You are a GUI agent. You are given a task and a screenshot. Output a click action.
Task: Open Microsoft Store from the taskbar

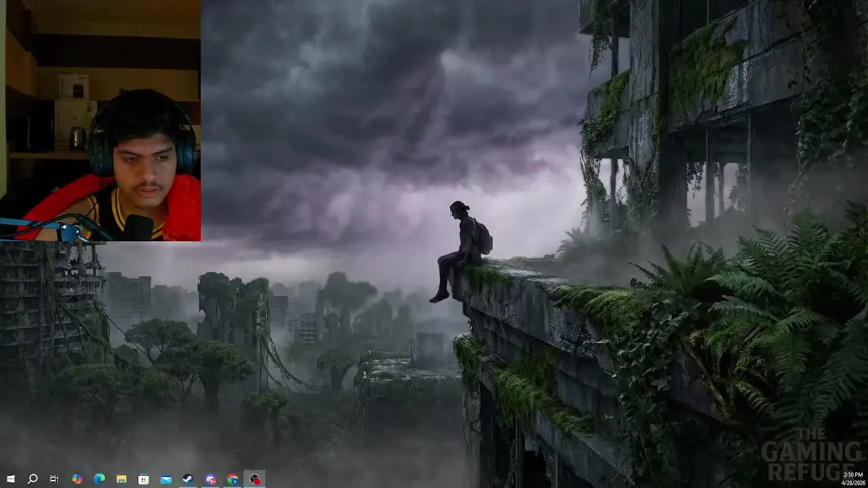click(x=144, y=479)
